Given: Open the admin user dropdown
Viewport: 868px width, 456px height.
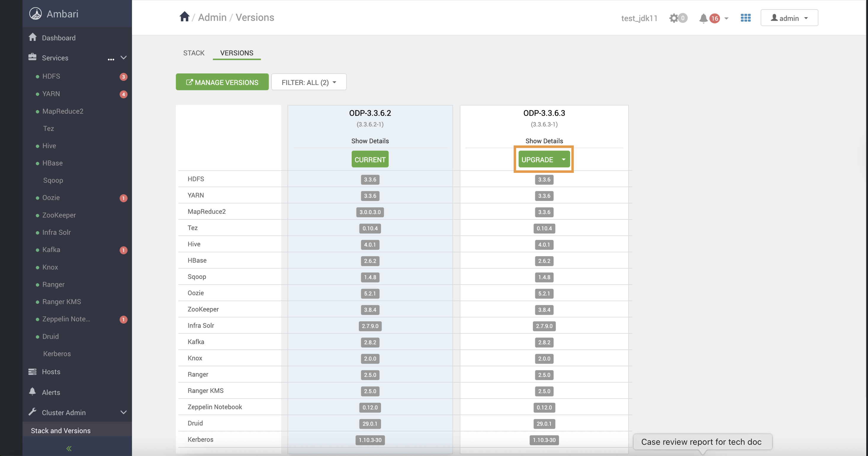Looking at the screenshot, I should [x=789, y=18].
